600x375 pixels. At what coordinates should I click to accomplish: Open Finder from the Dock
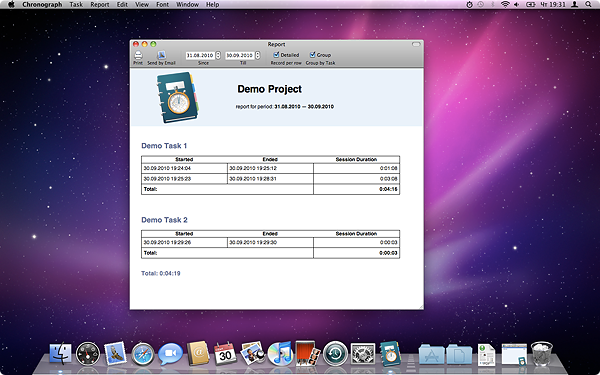click(60, 353)
